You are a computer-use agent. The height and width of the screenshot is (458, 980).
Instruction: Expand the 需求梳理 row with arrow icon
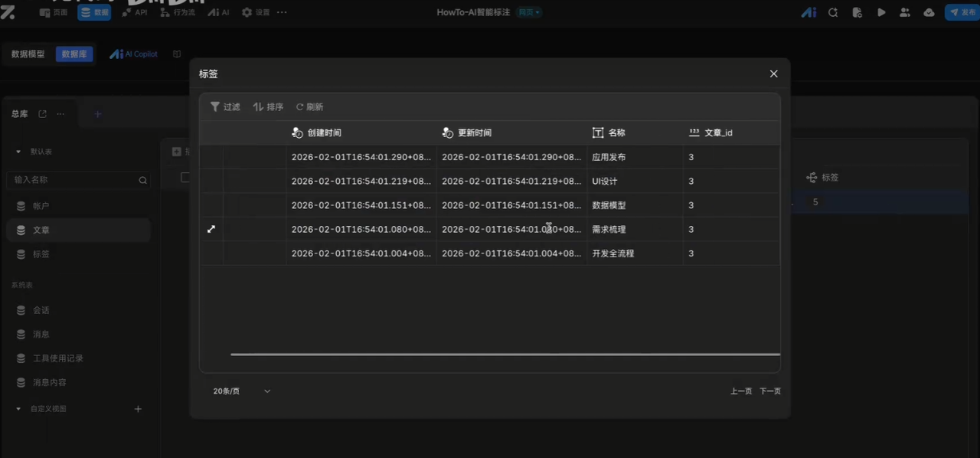pyautogui.click(x=211, y=229)
